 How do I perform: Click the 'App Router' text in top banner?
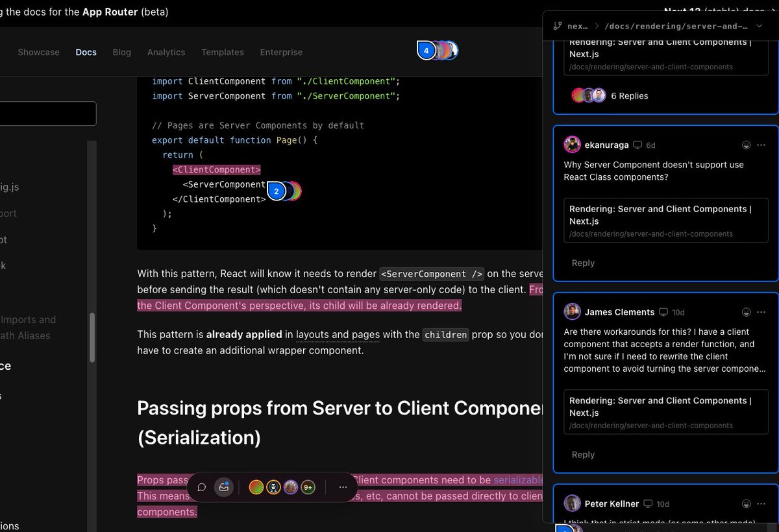point(110,12)
